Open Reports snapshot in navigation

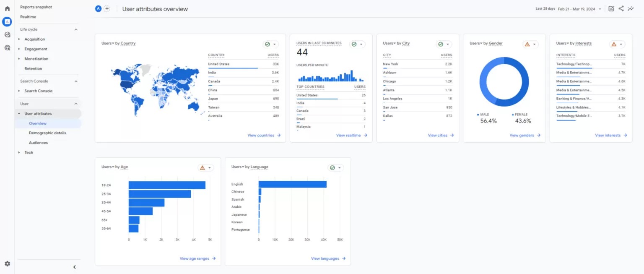pyautogui.click(x=36, y=7)
